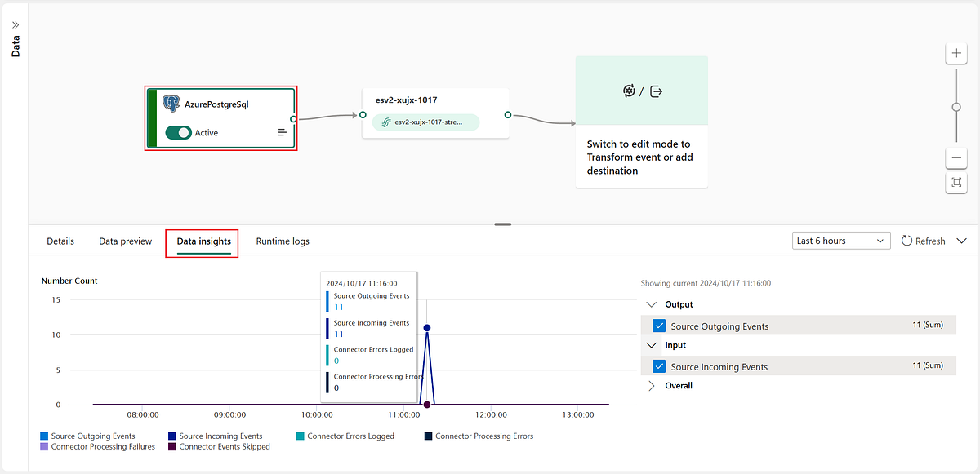
Task: Click the fit to view icon
Action: (x=956, y=183)
